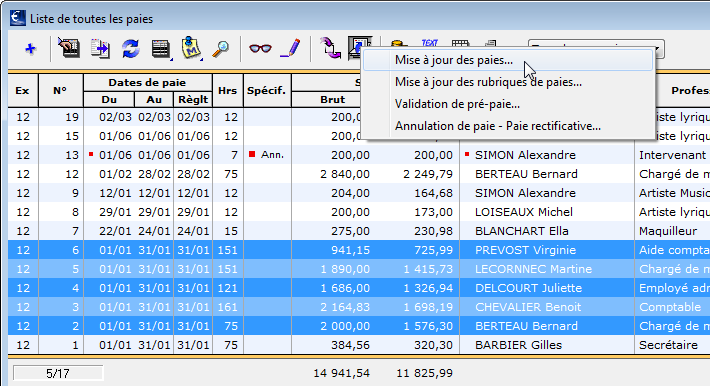Select the BLANCHART Ella payroll row
This screenshot has height=386, width=710.
[359, 231]
